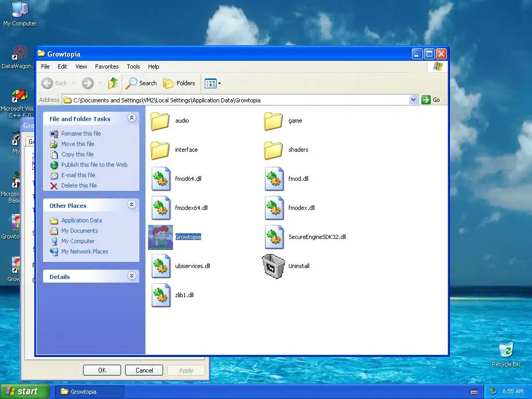Select the fmod.dll file icon
The width and height of the screenshot is (532, 399).
coord(274,179)
